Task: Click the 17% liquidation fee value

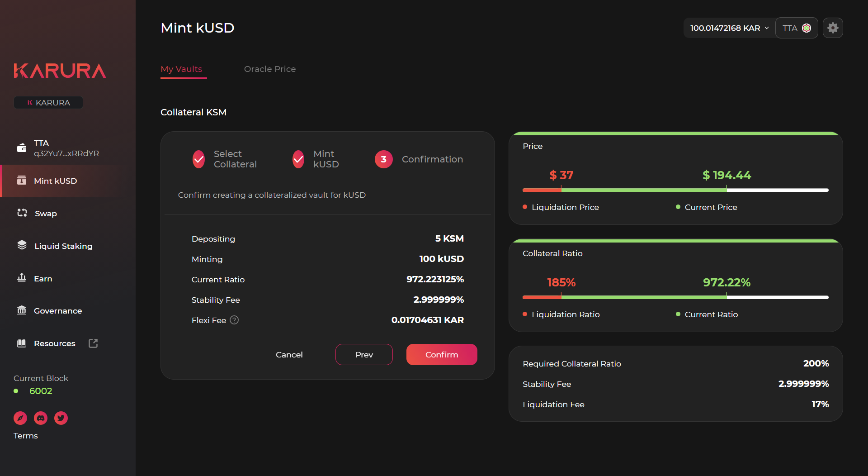Action: point(820,404)
